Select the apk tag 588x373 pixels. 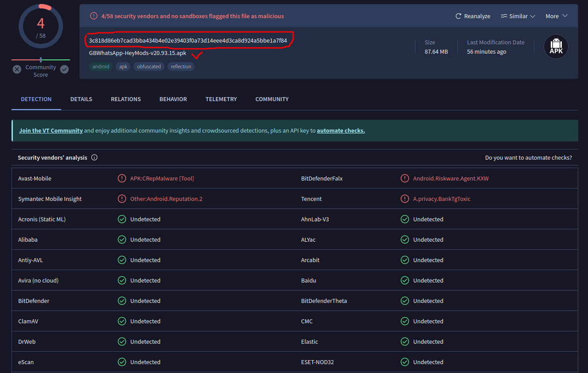pos(123,67)
